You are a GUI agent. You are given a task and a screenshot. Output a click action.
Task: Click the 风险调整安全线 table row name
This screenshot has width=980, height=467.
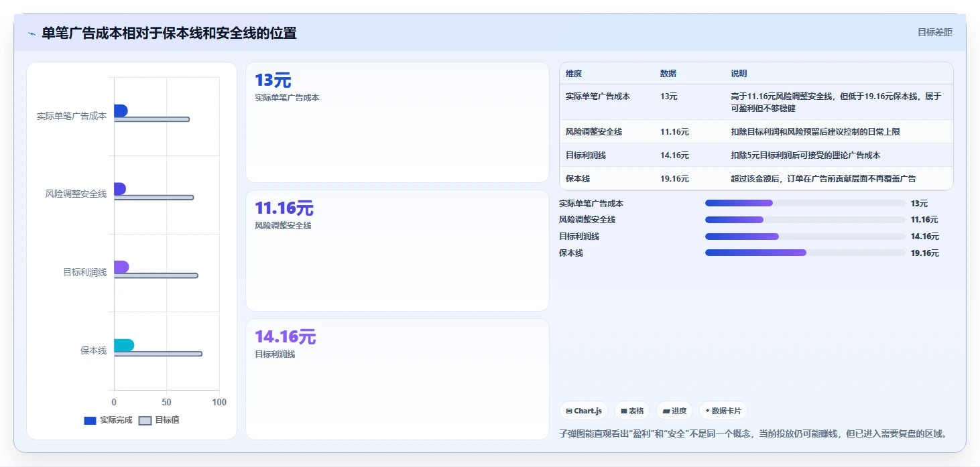pos(594,132)
